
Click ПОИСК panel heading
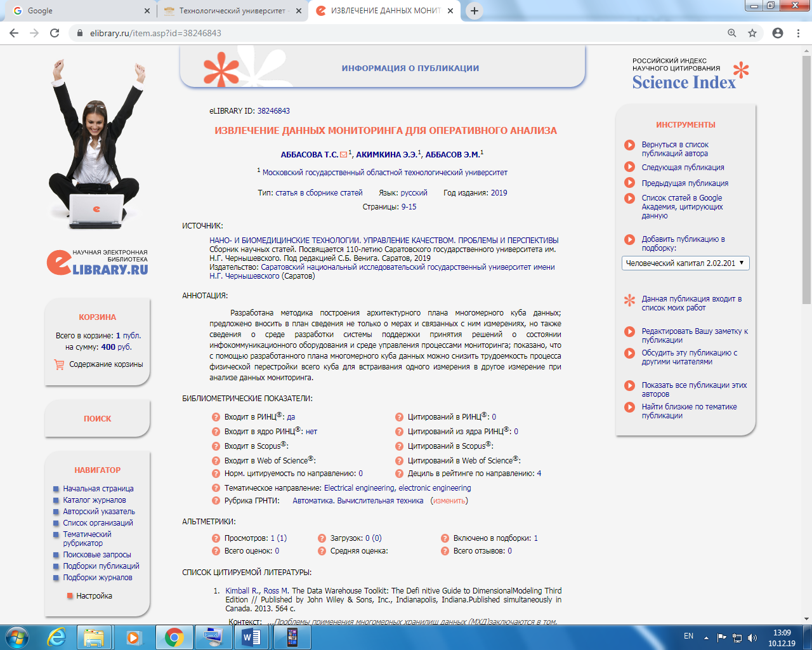point(97,419)
